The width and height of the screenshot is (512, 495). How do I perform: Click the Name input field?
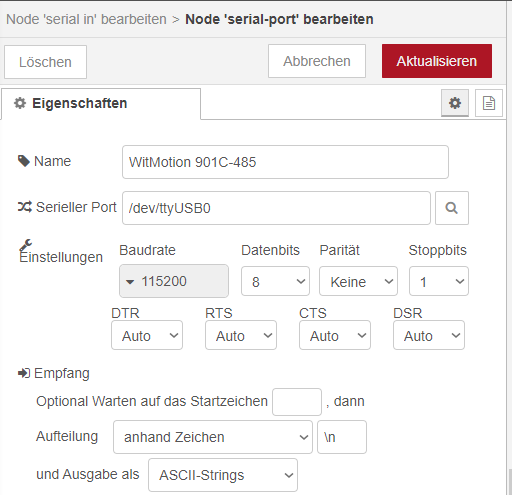click(x=285, y=162)
